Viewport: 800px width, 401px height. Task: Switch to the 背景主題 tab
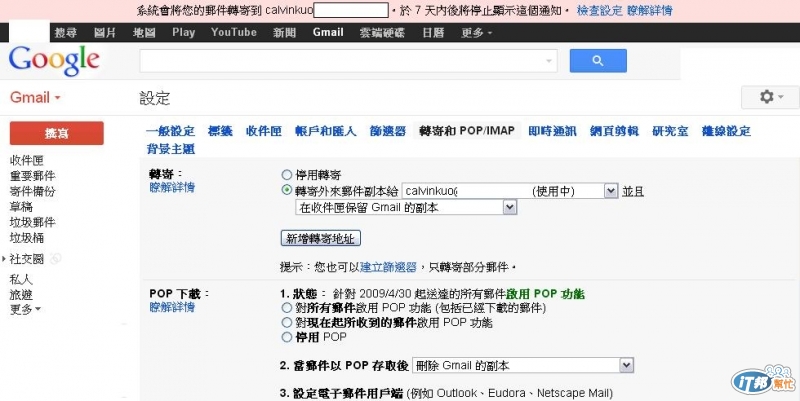click(x=170, y=149)
